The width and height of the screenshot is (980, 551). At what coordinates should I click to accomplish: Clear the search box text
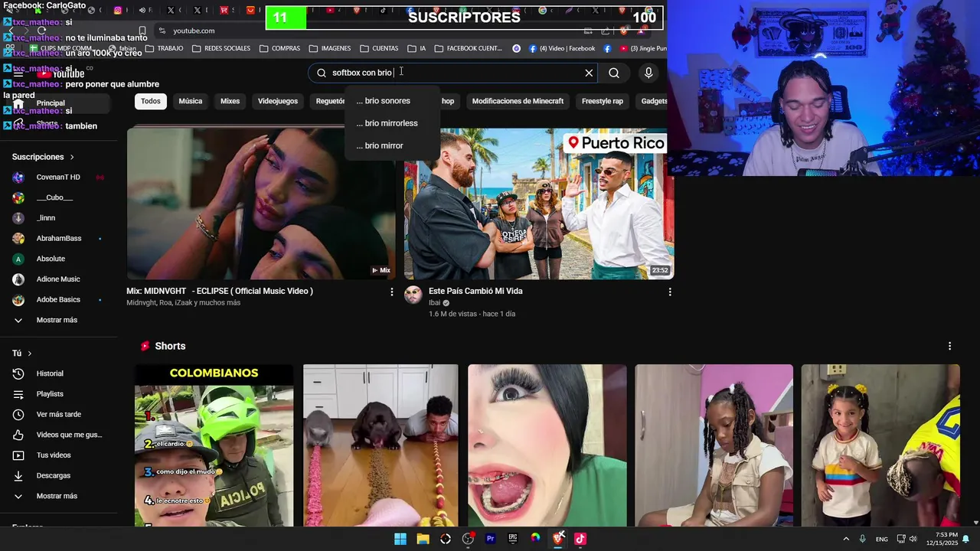tap(589, 73)
